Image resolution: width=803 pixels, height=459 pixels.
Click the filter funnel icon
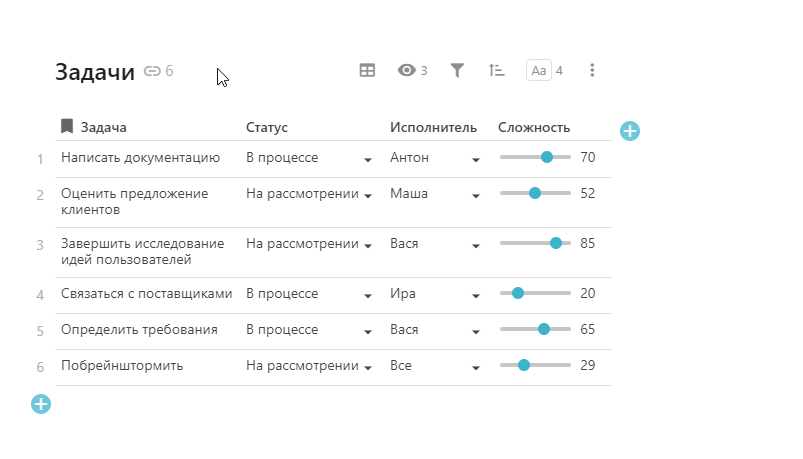click(x=457, y=70)
